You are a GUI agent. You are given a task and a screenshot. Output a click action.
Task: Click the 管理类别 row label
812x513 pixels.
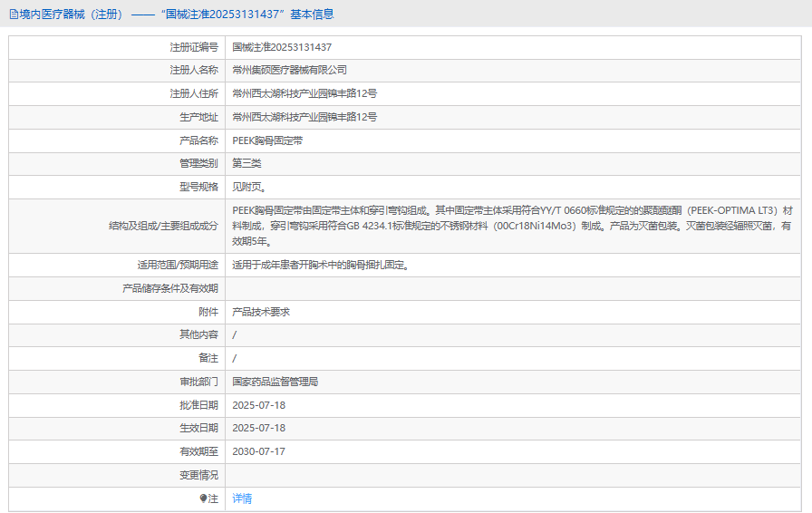click(198, 163)
